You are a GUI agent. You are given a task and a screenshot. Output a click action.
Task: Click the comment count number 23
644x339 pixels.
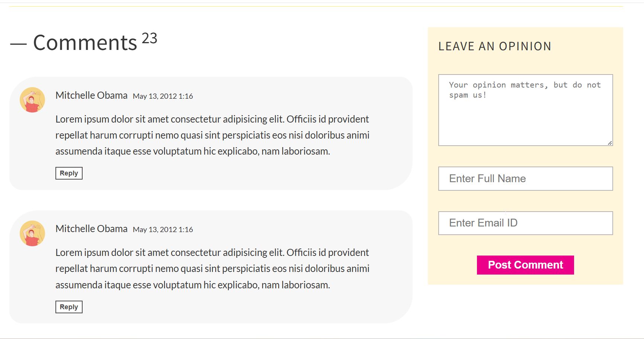coord(150,38)
